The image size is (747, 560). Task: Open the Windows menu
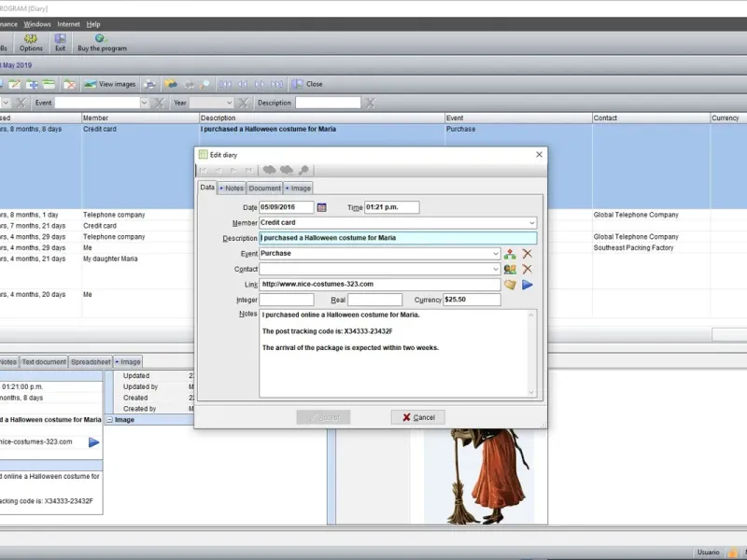point(37,24)
